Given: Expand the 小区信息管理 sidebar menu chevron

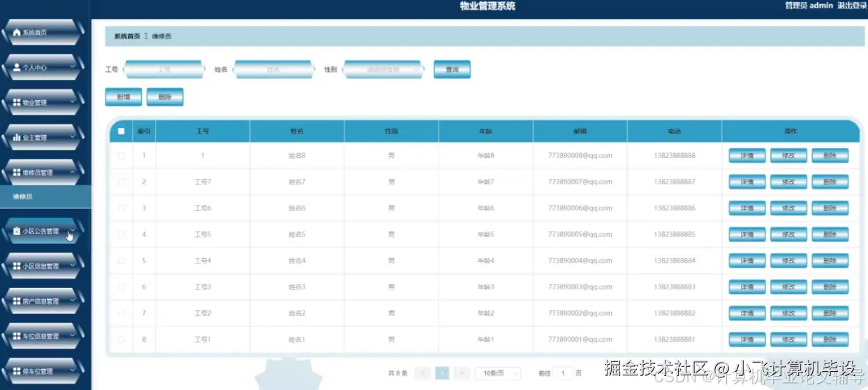Looking at the screenshot, I should [73, 266].
